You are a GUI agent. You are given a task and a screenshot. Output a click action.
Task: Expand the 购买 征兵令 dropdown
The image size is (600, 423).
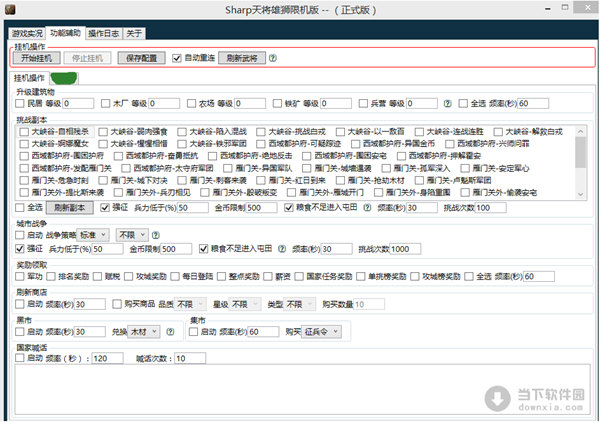click(x=321, y=332)
